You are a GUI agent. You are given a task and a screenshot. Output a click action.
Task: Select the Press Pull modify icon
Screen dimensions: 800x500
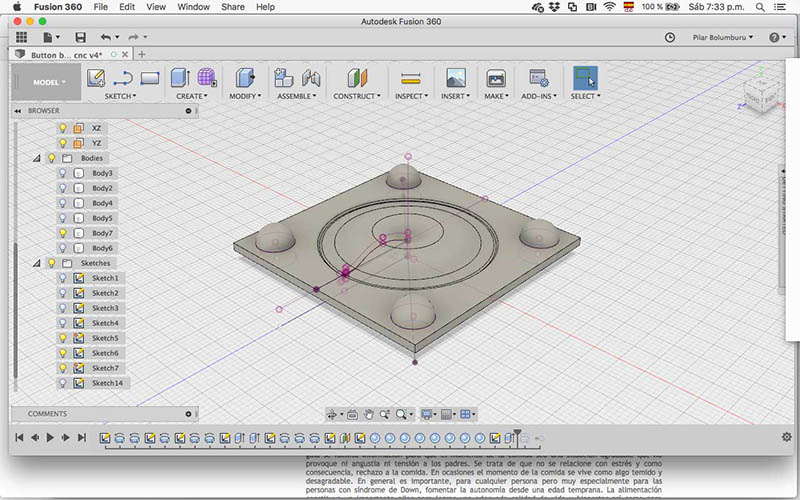click(245, 78)
